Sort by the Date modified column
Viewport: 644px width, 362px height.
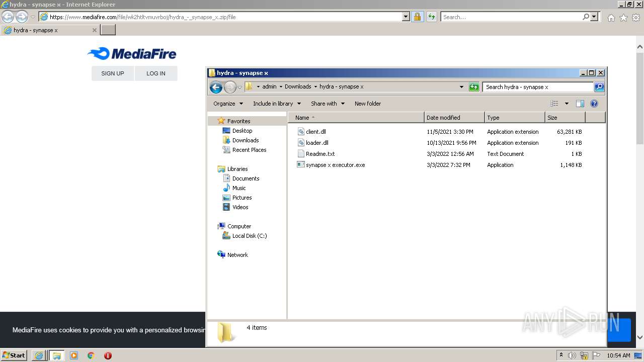click(x=454, y=118)
